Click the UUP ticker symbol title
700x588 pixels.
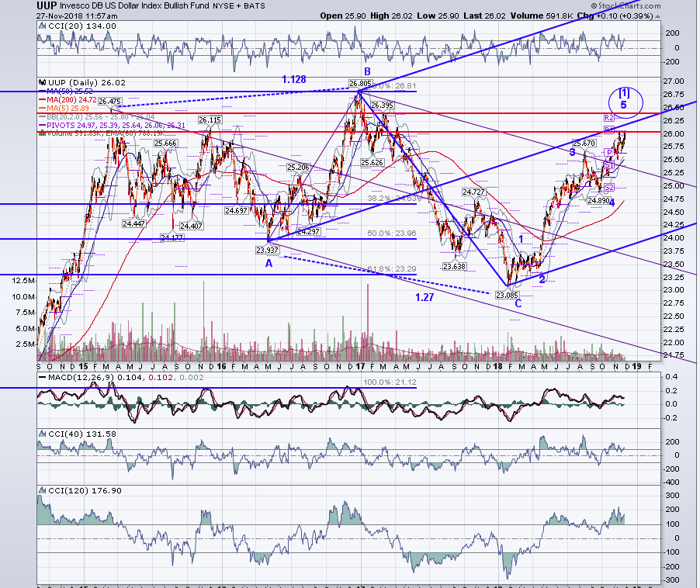[x=47, y=5]
